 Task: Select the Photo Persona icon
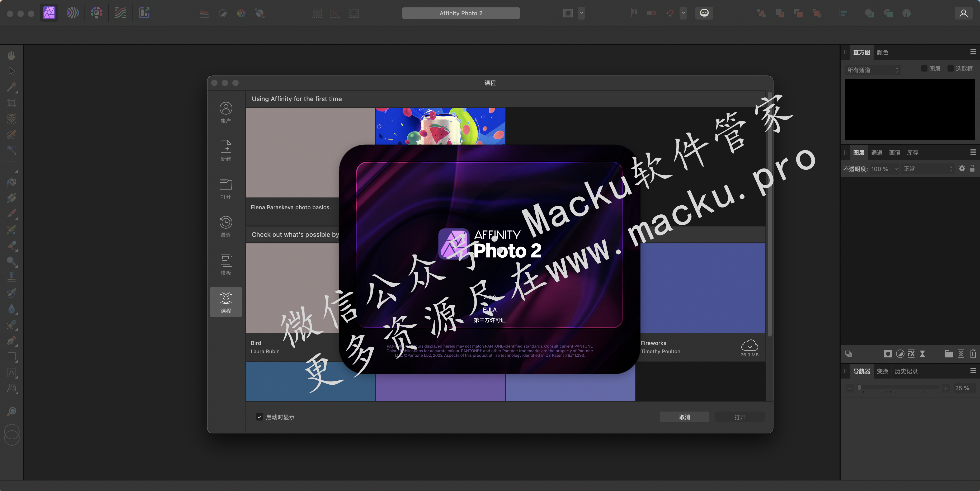[49, 13]
